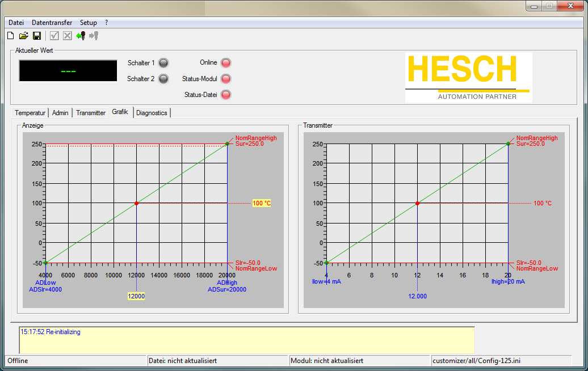
Task: Switch to the Transmitter tab
Action: (91, 113)
